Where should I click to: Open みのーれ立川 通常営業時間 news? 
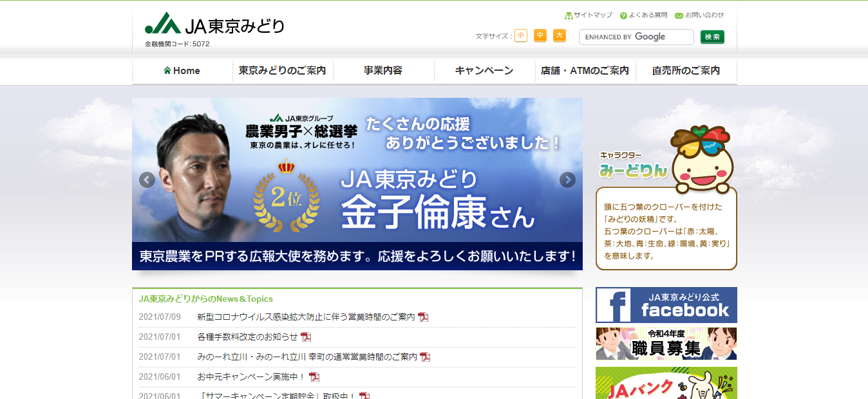307,357
